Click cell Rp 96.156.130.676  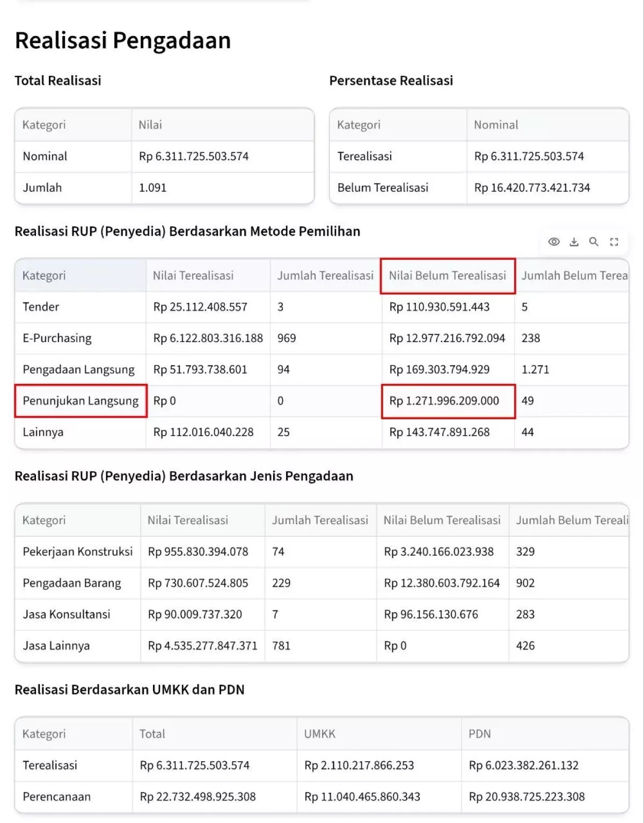coord(443,615)
